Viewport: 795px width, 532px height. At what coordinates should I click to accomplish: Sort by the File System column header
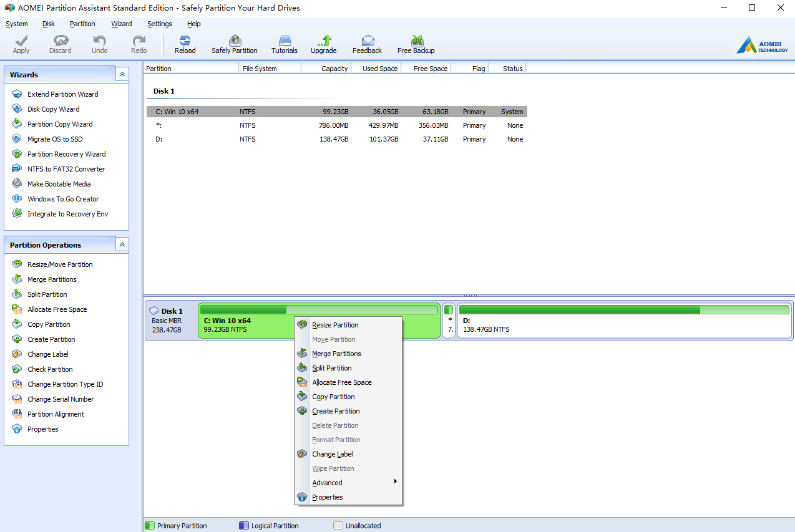pyautogui.click(x=270, y=69)
